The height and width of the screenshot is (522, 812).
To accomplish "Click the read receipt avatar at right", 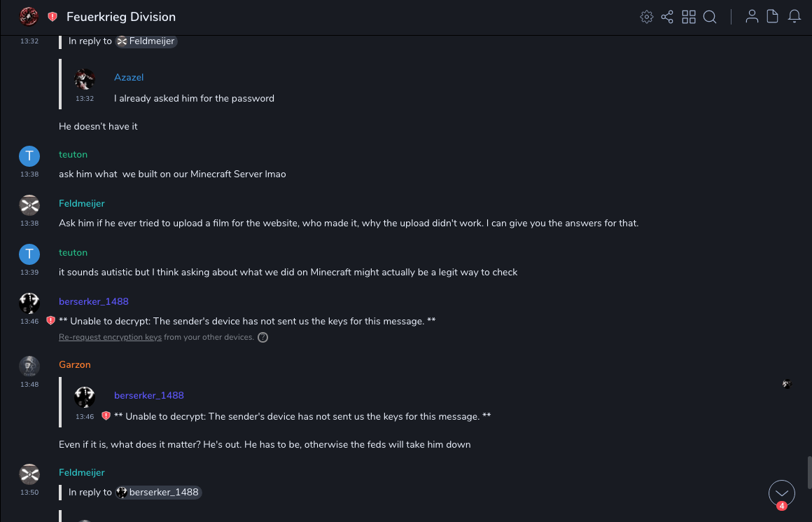I will pos(787,384).
